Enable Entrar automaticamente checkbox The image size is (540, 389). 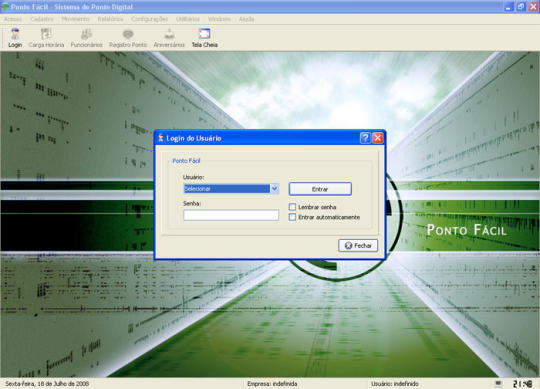click(x=292, y=217)
